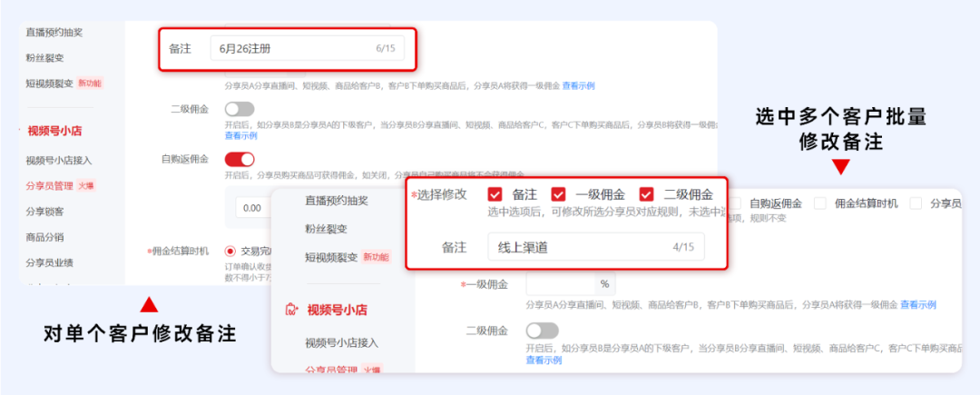Click the 火爆 badge next to 分享员管理 in left sidebar

pos(86,185)
